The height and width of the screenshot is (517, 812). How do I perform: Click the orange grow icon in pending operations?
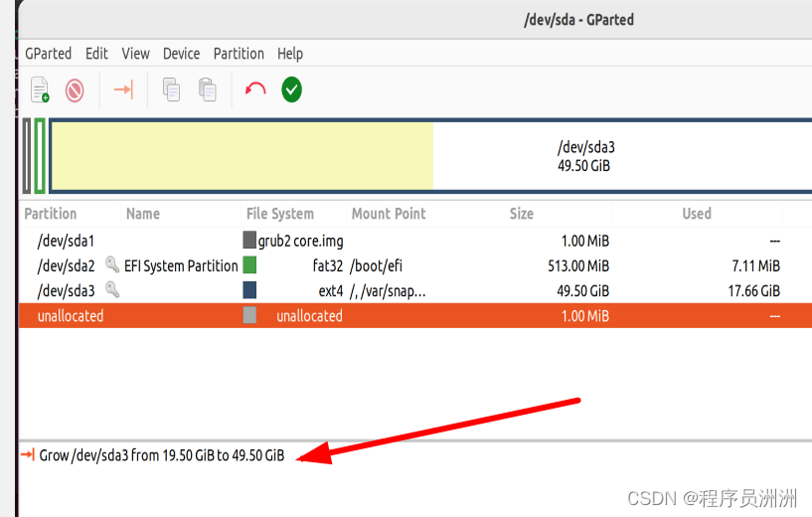[x=28, y=454]
